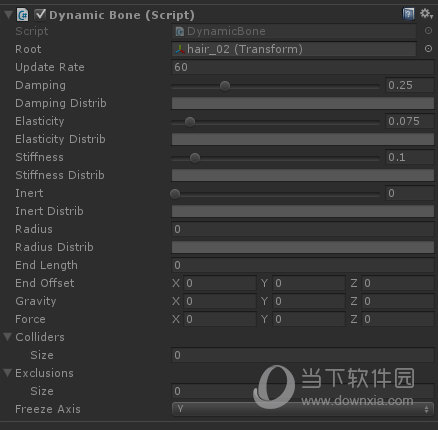
Task: Open the Freeze Axis dropdown
Action: pyautogui.click(x=303, y=409)
